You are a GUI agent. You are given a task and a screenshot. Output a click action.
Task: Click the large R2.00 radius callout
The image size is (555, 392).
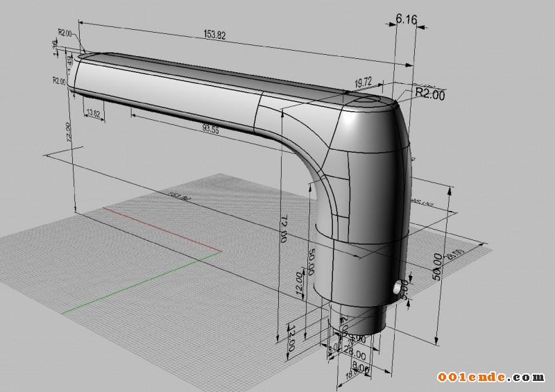(429, 94)
